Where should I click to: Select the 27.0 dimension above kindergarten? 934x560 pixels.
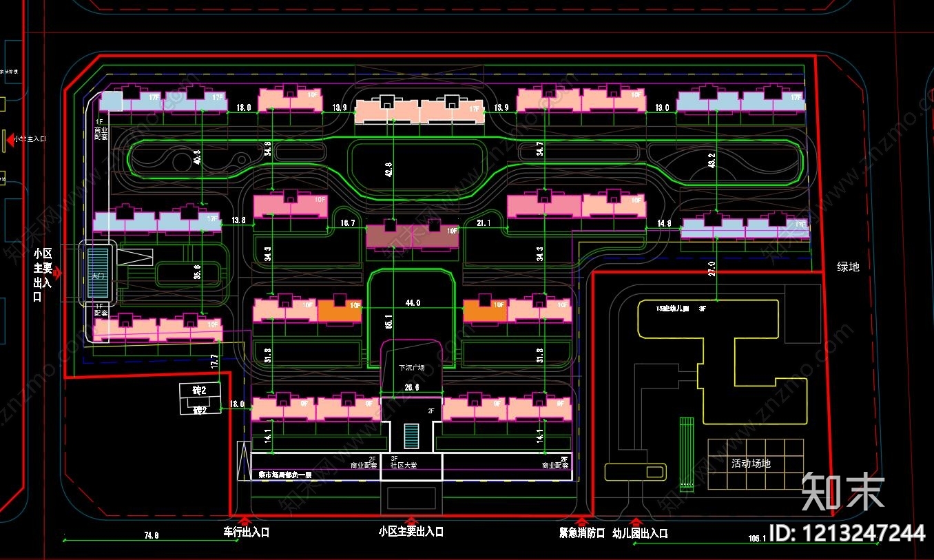pos(712,269)
